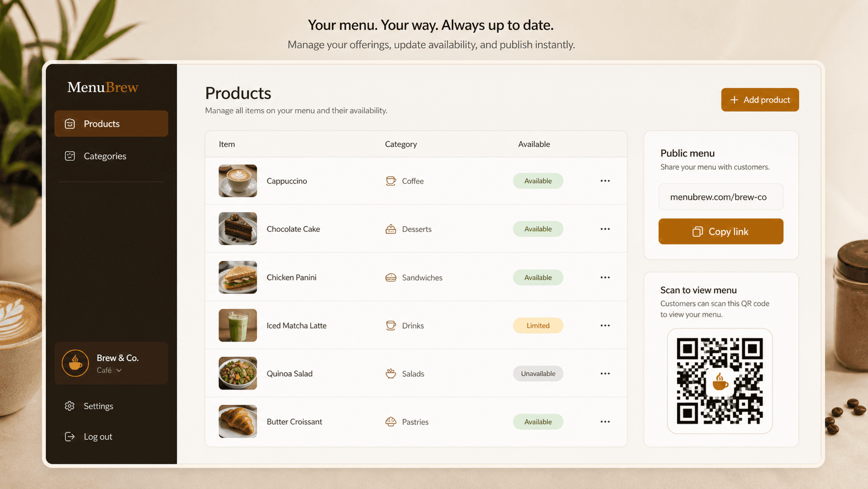Click the Settings gear icon
The image size is (868, 489).
[x=70, y=406]
